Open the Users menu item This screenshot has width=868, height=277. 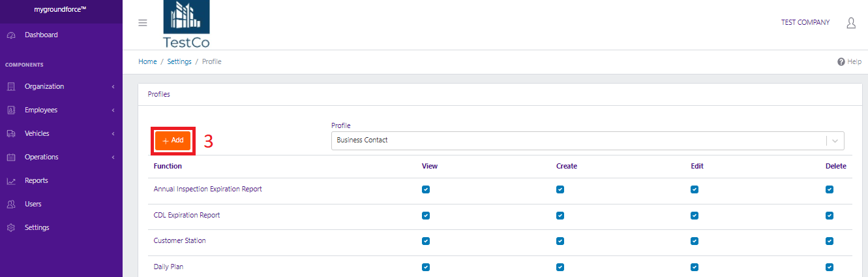(x=33, y=204)
